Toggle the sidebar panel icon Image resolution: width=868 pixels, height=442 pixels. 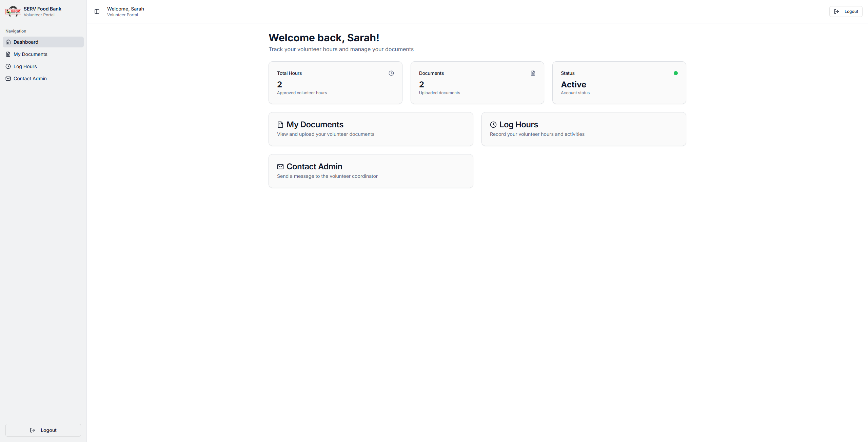point(97,12)
